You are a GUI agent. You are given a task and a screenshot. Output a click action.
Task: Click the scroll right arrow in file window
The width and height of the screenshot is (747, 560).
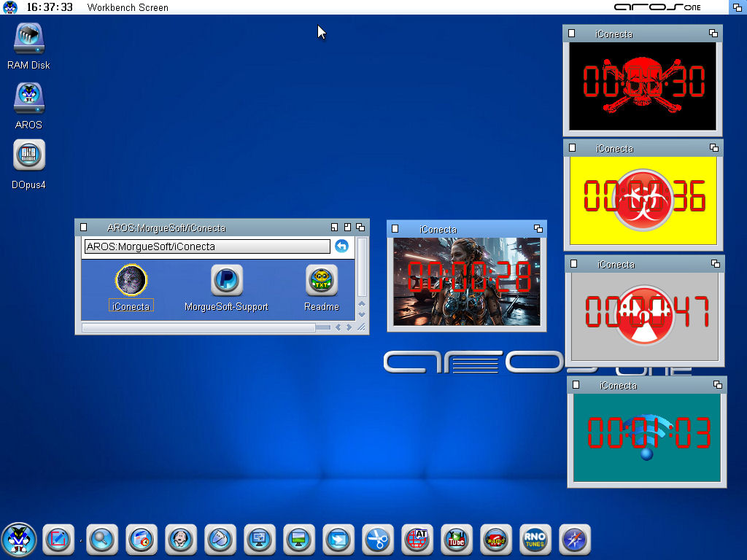coord(349,327)
